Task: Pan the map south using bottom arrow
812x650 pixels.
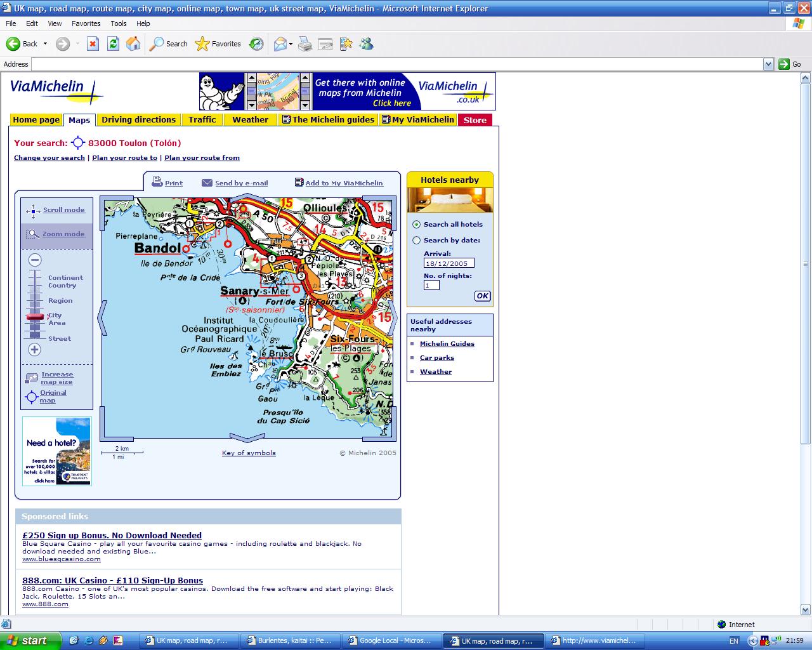Action: (x=247, y=437)
